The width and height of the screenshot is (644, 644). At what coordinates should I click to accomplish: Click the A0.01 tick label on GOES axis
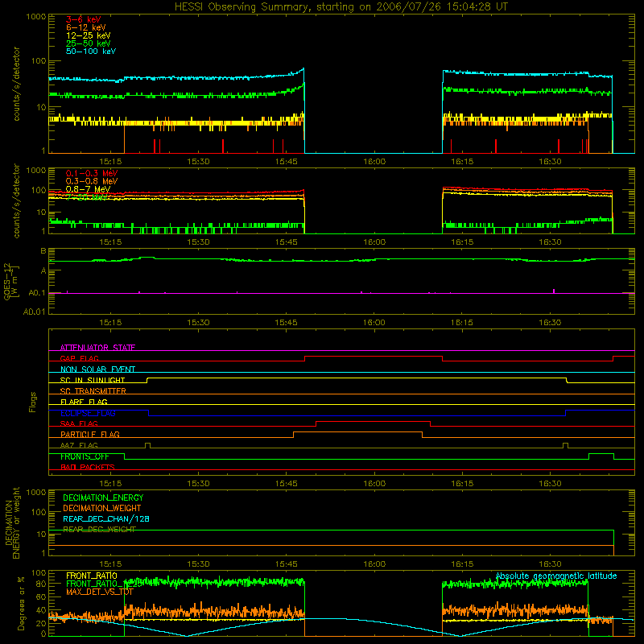point(35,312)
